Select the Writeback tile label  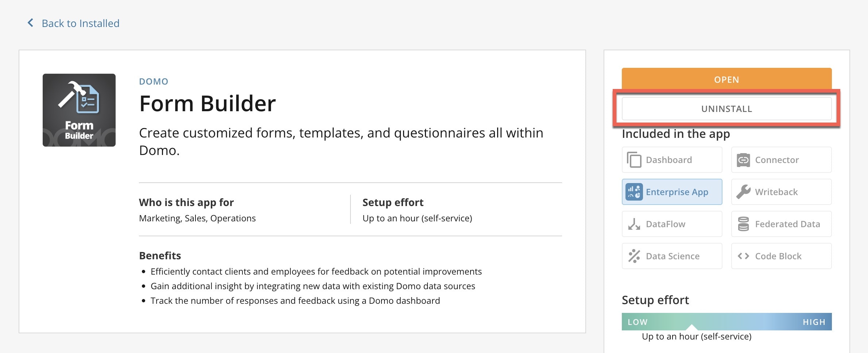point(776,192)
